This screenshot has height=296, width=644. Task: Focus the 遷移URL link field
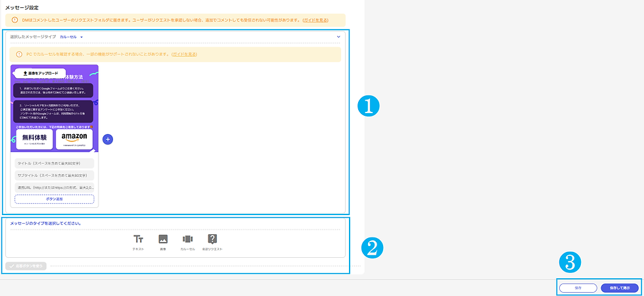54,187
